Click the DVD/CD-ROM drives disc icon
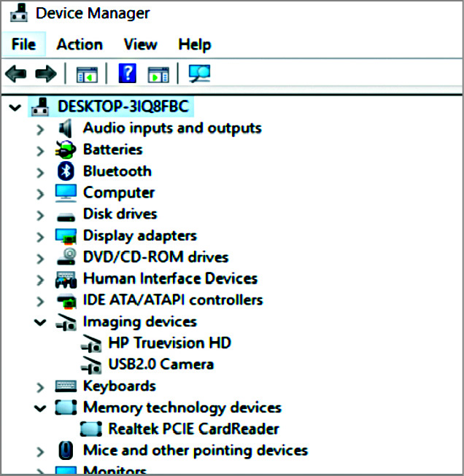464x476 pixels. 66,257
